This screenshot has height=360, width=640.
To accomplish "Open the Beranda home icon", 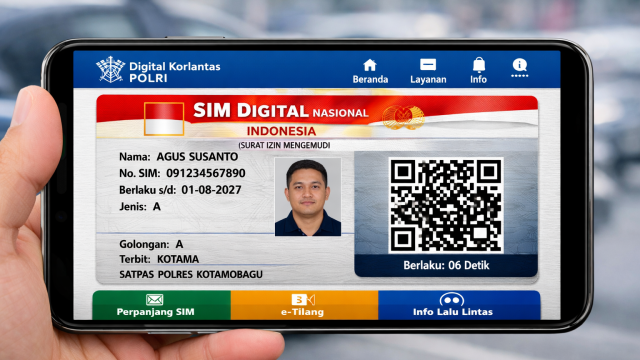I will pos(370,65).
